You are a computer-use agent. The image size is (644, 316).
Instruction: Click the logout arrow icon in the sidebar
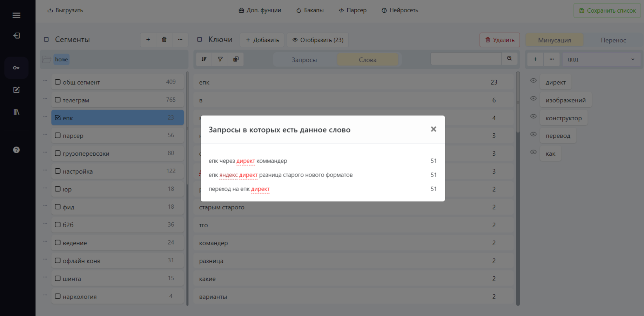coord(16,35)
